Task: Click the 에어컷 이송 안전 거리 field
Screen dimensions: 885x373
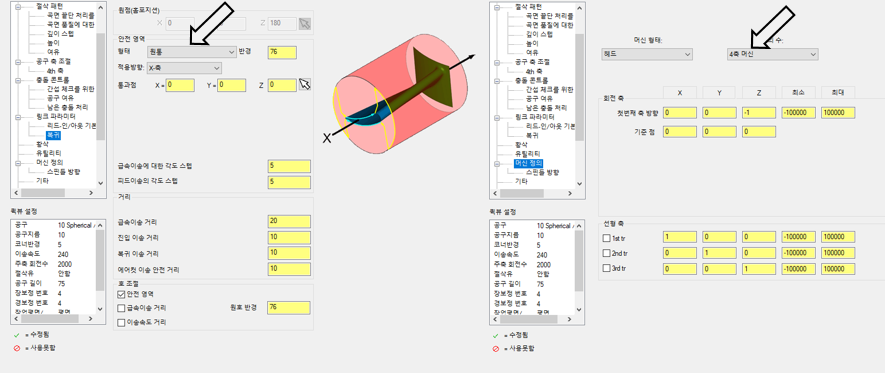Action: click(x=289, y=269)
